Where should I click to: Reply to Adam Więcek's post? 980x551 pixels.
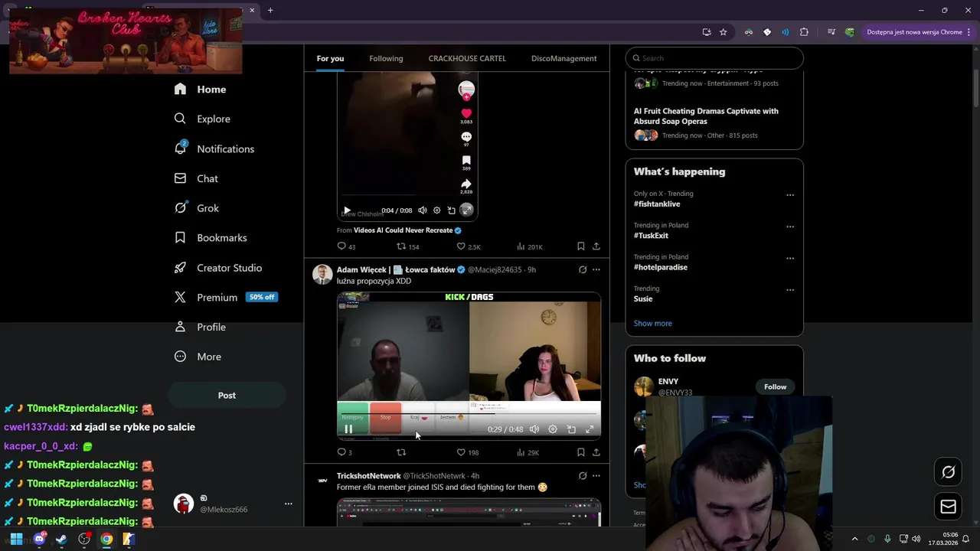341,452
